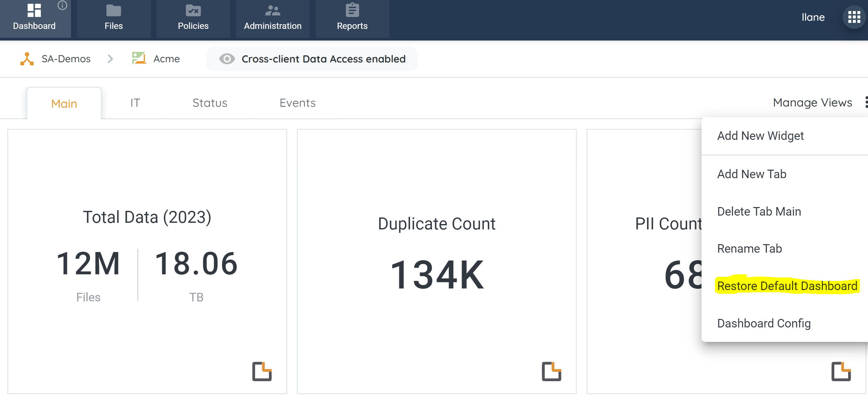Open the Policies nav icon
Screen dimensions: 868x395
pyautogui.click(x=193, y=10)
